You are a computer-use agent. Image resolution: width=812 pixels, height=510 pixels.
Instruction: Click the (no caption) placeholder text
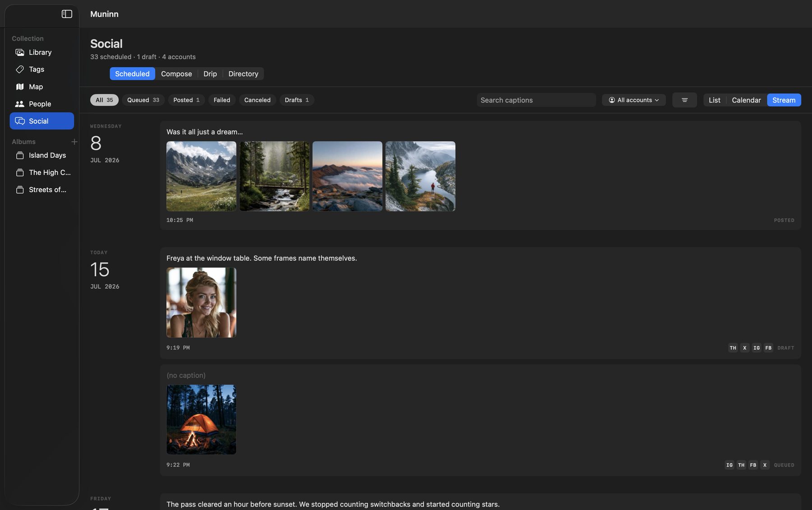[x=186, y=375]
